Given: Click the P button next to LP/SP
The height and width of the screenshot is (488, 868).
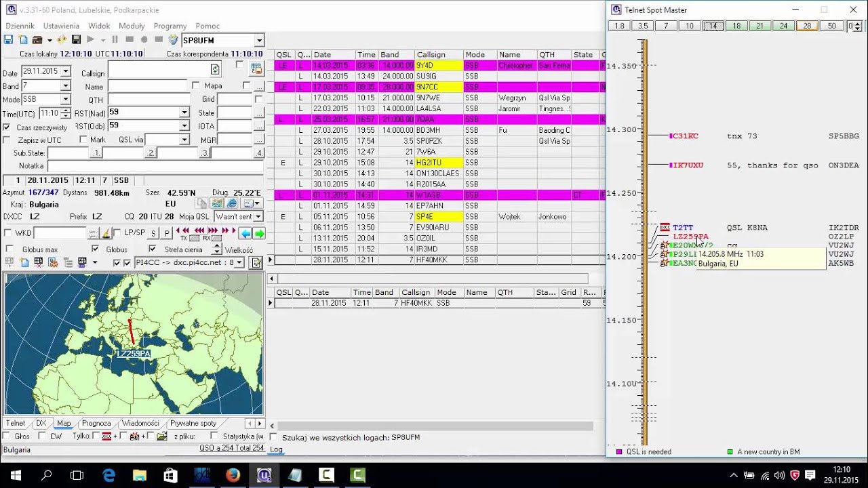Looking at the screenshot, I should click(x=167, y=233).
